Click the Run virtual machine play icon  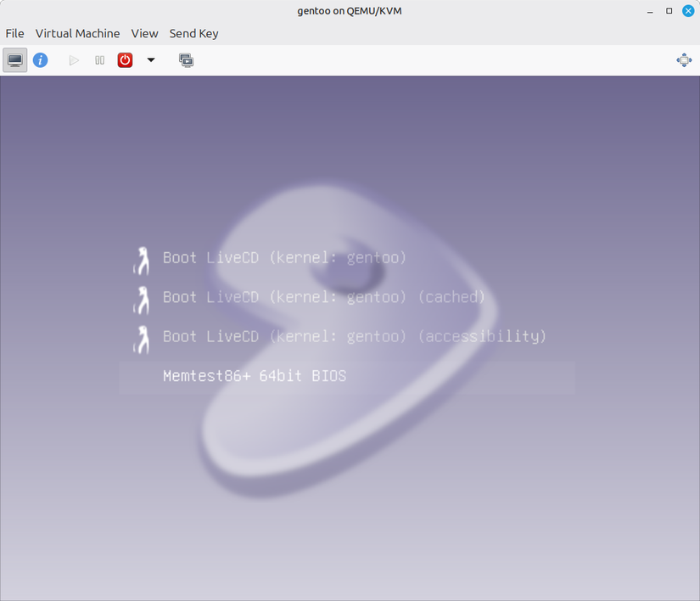[x=74, y=60]
